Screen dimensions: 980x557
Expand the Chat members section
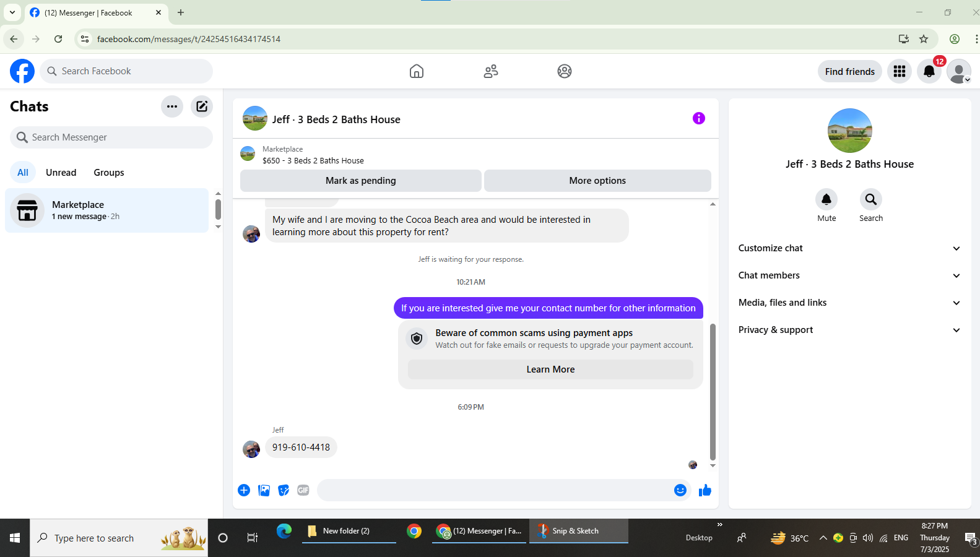[x=850, y=275]
